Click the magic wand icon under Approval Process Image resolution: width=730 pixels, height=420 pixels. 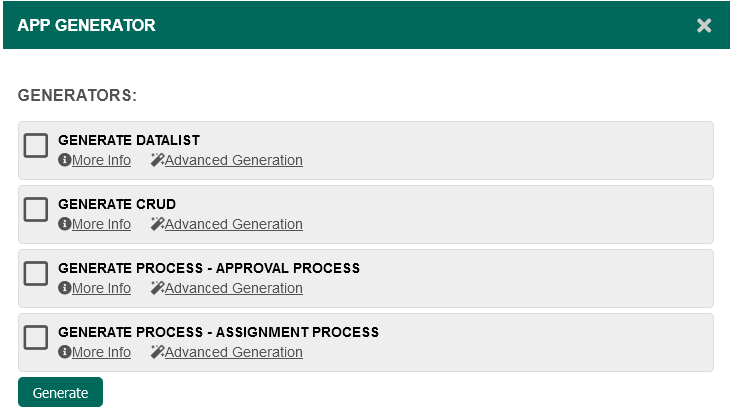pyautogui.click(x=157, y=289)
